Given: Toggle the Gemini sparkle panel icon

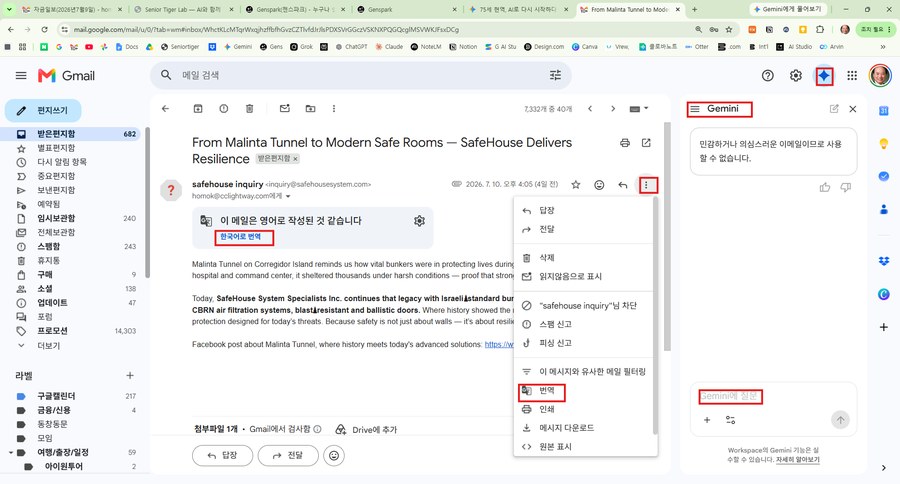Looking at the screenshot, I should click(824, 76).
